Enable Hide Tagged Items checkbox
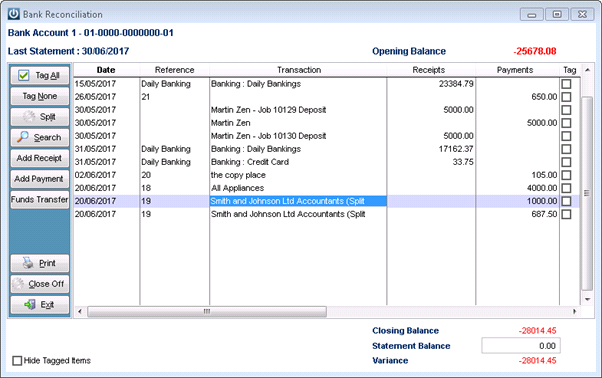602x378 pixels. [x=17, y=361]
